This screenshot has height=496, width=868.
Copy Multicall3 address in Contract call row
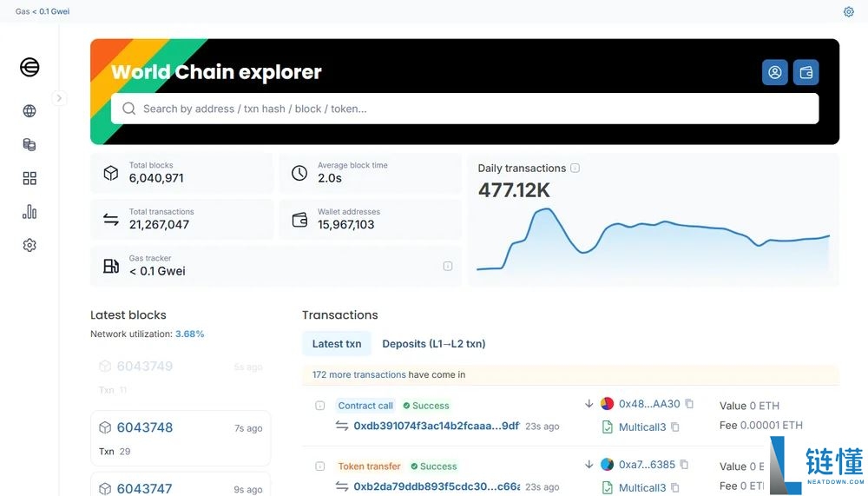pyautogui.click(x=674, y=427)
